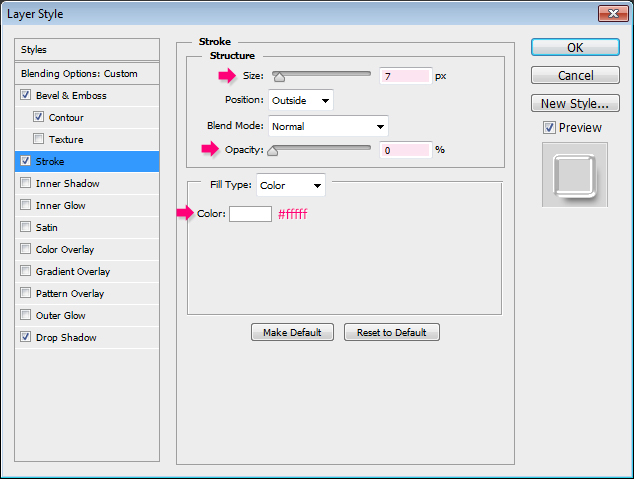Enable the Inner Shadow checkbox
The image size is (634, 479).
tap(25, 183)
